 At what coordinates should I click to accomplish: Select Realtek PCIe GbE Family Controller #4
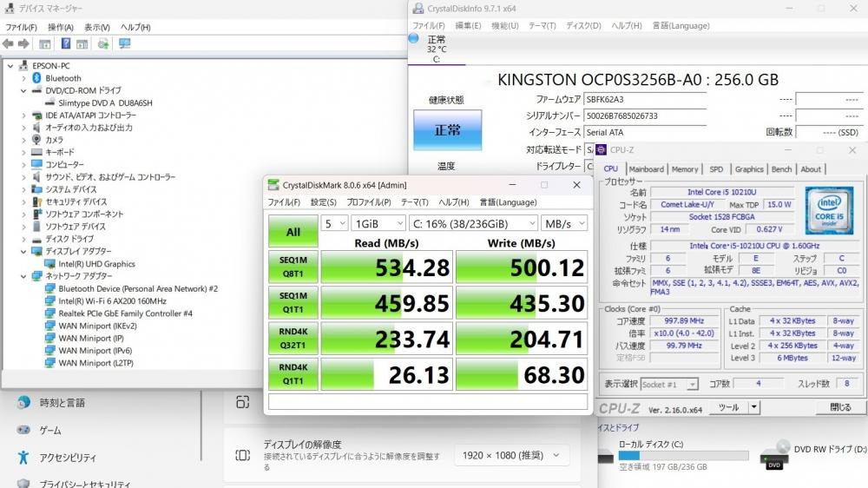click(x=126, y=313)
